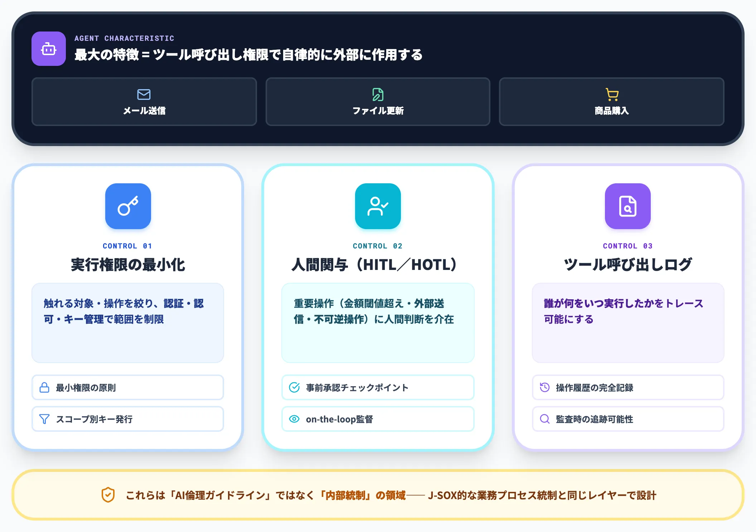Click the 操作履歴の完全記録 chip

tap(628, 387)
